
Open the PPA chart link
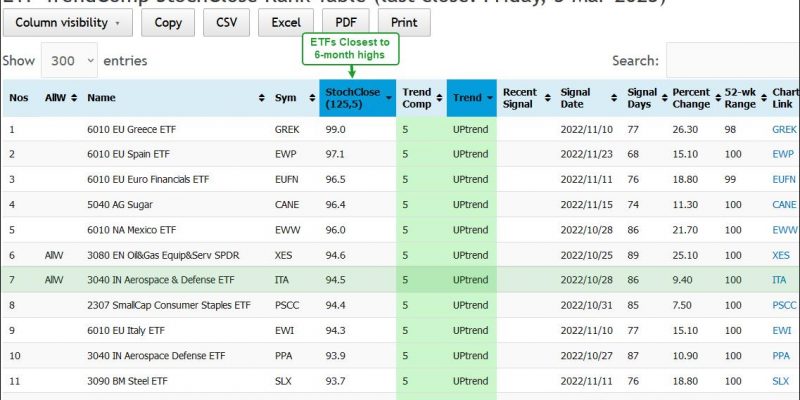(x=781, y=356)
